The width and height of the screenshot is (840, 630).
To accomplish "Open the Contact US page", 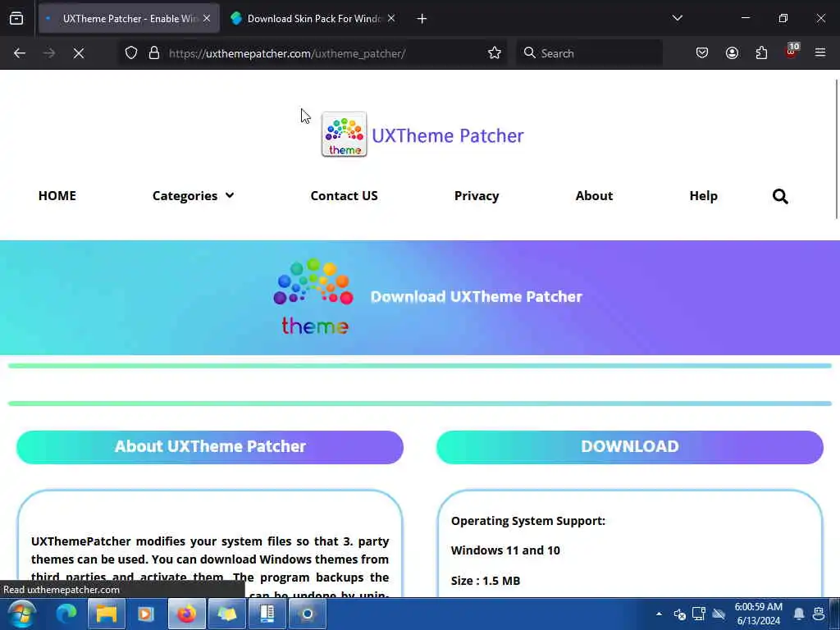I will [x=344, y=196].
